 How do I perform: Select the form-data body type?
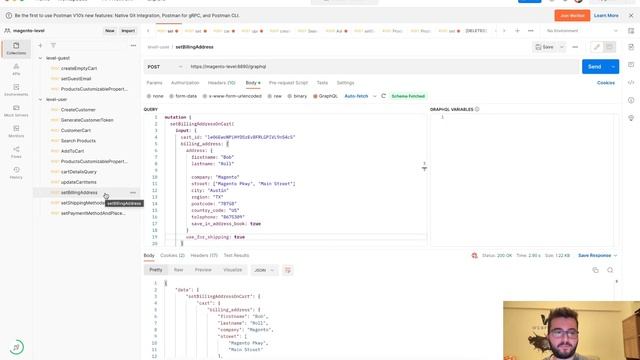tap(183, 96)
